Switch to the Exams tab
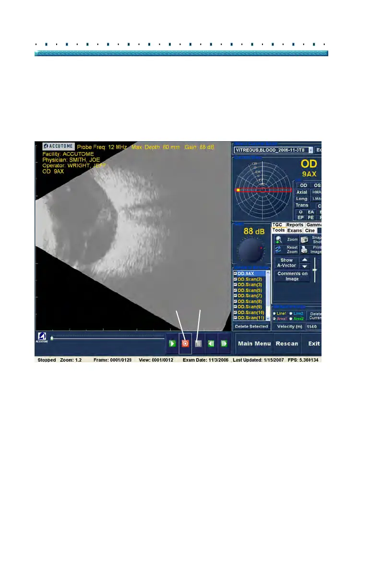The height and width of the screenshot is (588, 380). coord(295,231)
